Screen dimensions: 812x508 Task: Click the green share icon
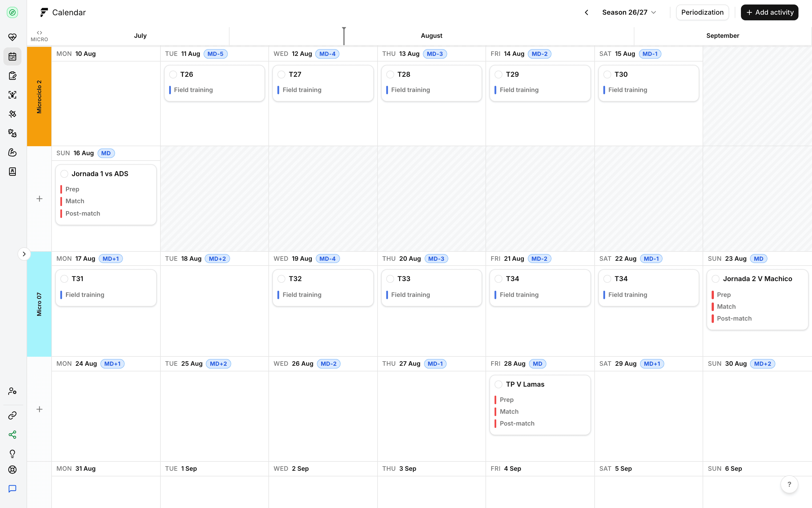point(12,435)
